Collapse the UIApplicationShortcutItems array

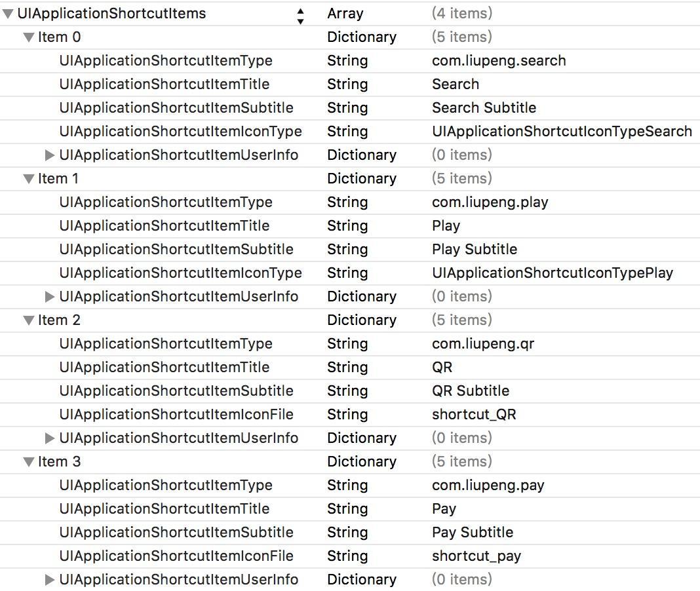pos(8,14)
